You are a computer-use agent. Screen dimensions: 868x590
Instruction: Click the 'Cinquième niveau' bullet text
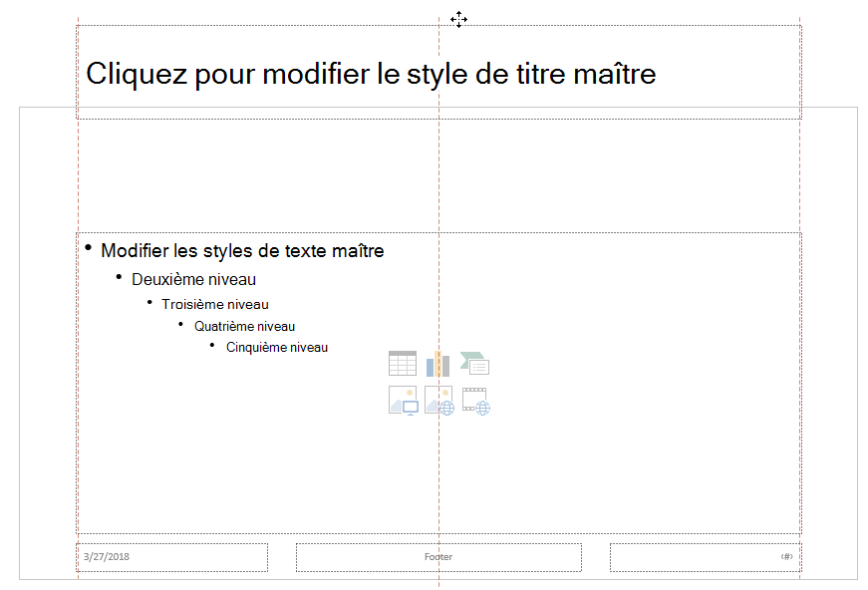pos(277,348)
